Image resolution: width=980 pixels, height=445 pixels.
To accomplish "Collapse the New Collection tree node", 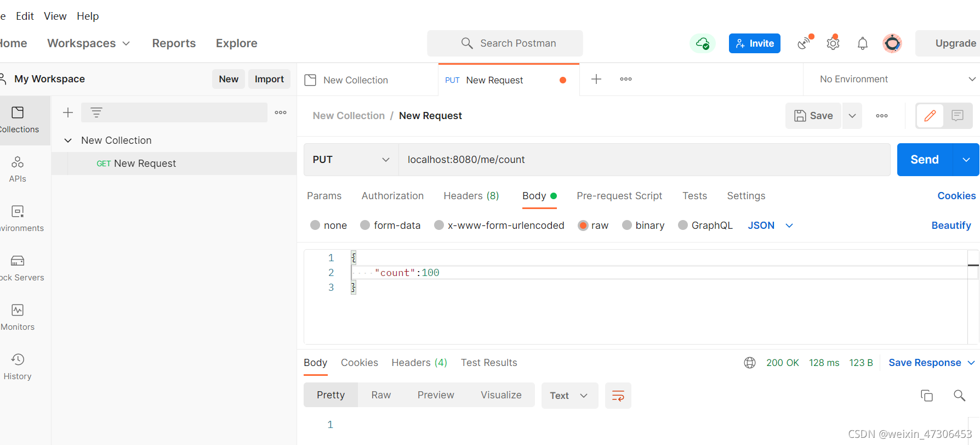I will (68, 140).
